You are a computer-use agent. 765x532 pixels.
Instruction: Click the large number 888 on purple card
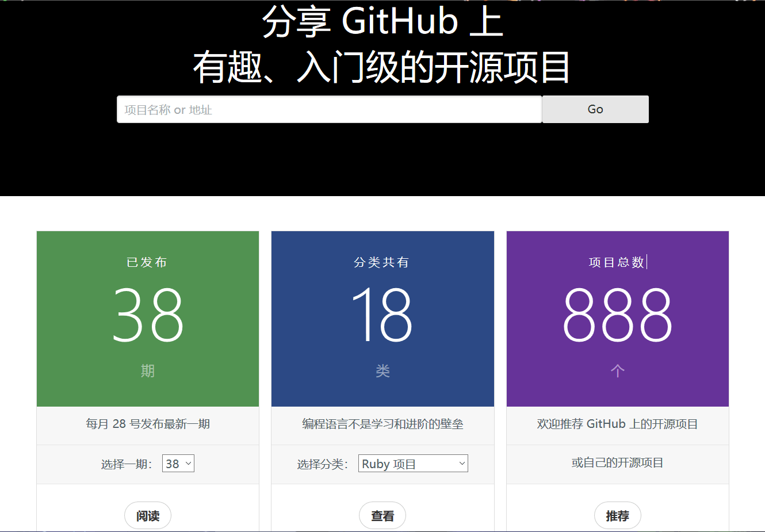click(x=618, y=315)
